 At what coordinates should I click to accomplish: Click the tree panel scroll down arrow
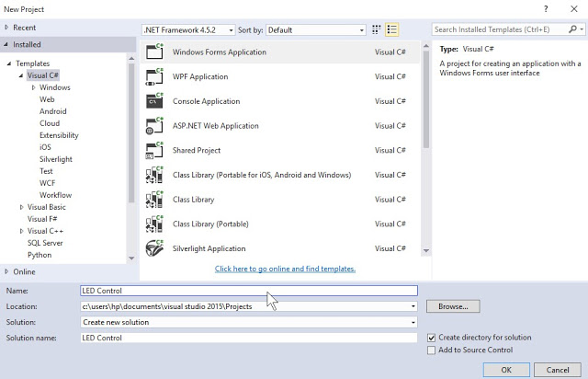click(x=131, y=258)
